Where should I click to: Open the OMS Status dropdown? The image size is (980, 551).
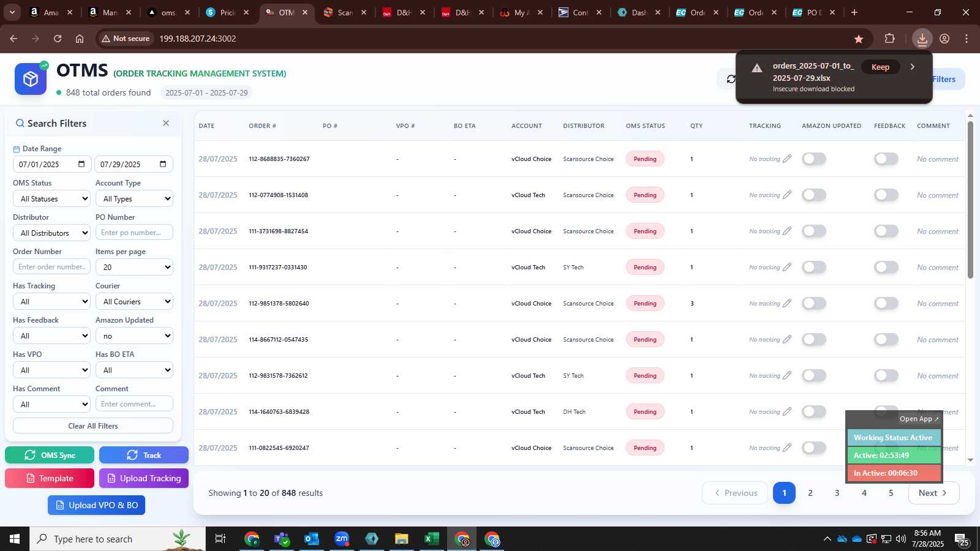coord(52,198)
